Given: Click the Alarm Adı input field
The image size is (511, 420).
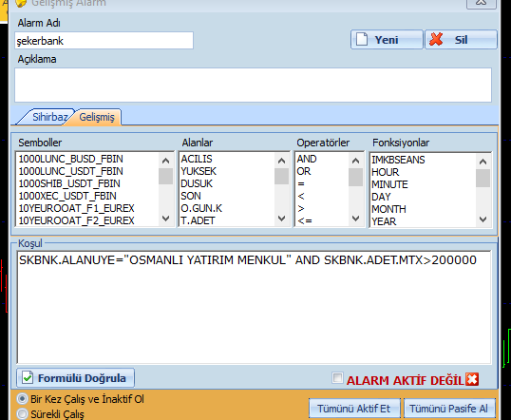Looking at the screenshot, I should click(104, 41).
